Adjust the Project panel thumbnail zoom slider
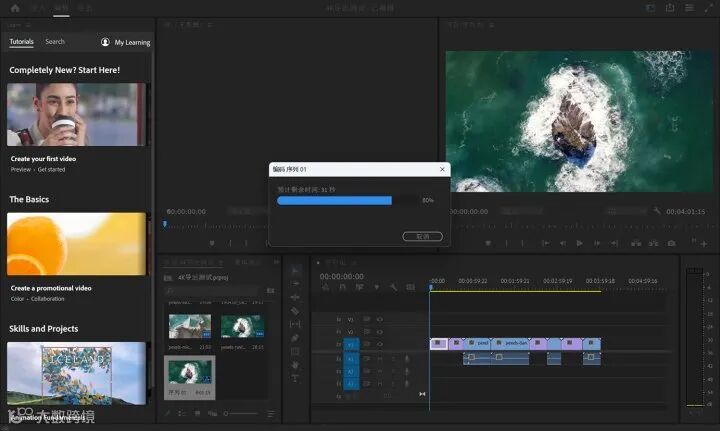This screenshot has height=431, width=720. (x=228, y=414)
